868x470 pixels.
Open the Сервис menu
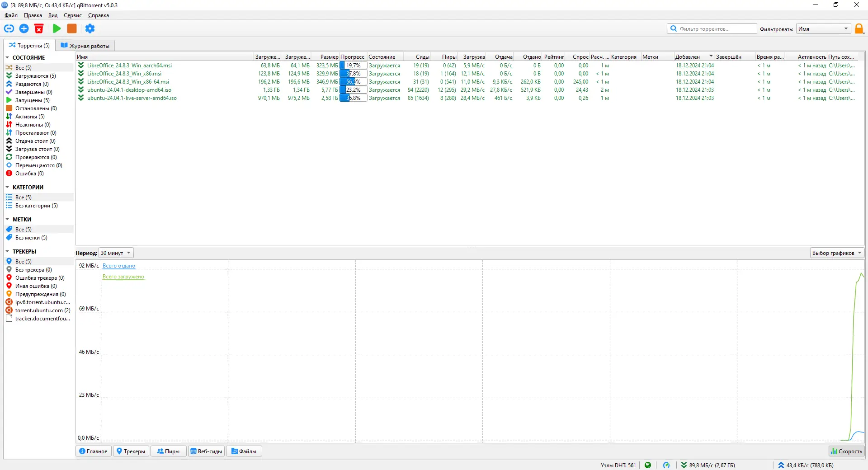click(x=73, y=15)
